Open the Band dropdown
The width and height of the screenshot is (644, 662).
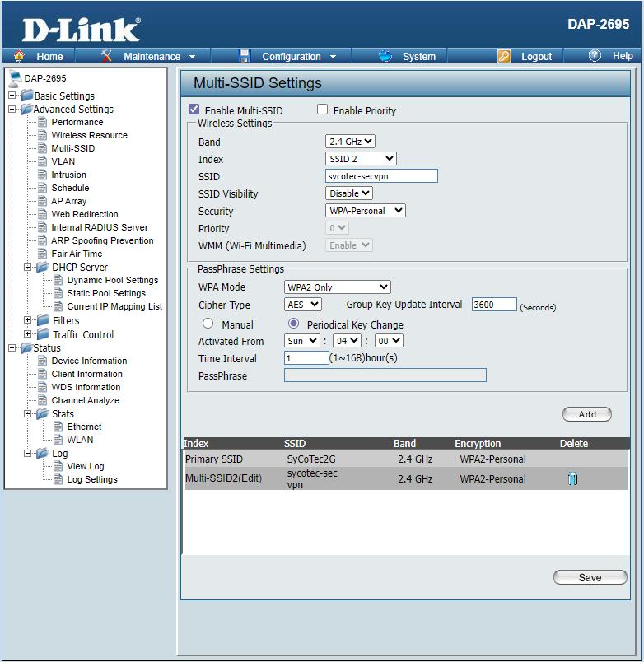[x=350, y=142]
